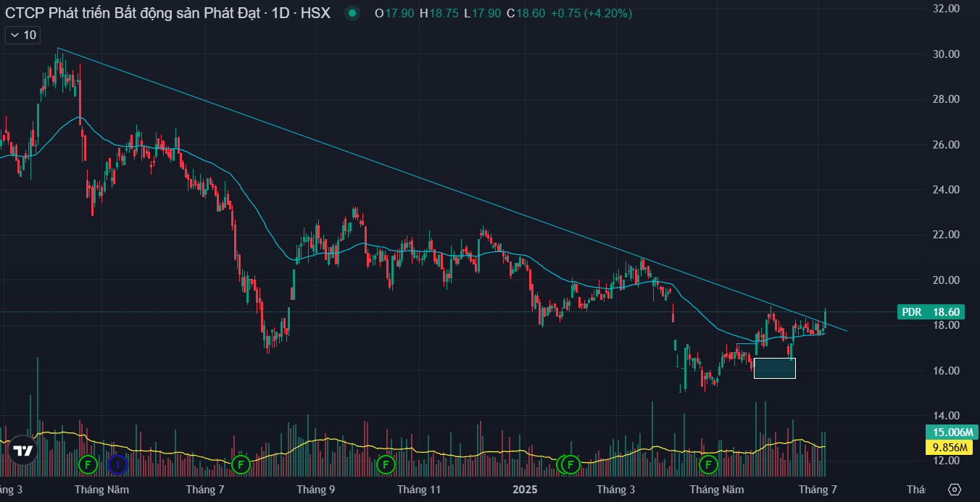Click the 2025 label on time axis
980x502 pixels.
(524, 490)
